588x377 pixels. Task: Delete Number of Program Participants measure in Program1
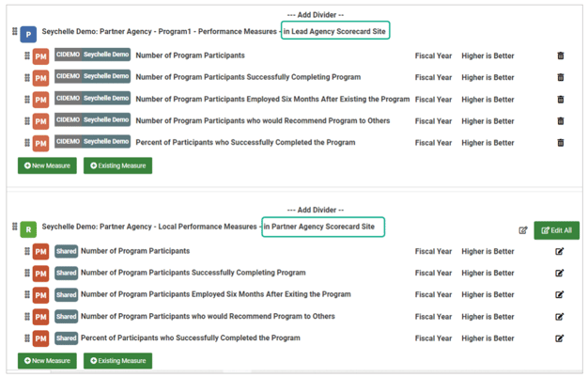coord(561,55)
